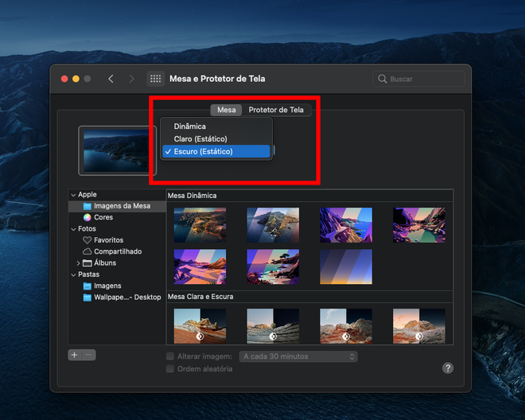Choose Dinâmica from the popup menu
The height and width of the screenshot is (420, 525).
point(216,126)
